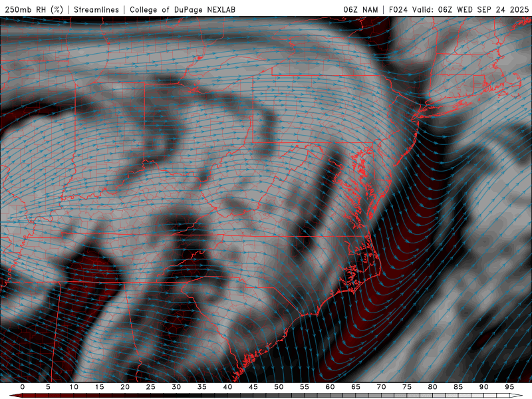Click "College of DuPage NEXLAB" text
532x399 pixels.
182,9
